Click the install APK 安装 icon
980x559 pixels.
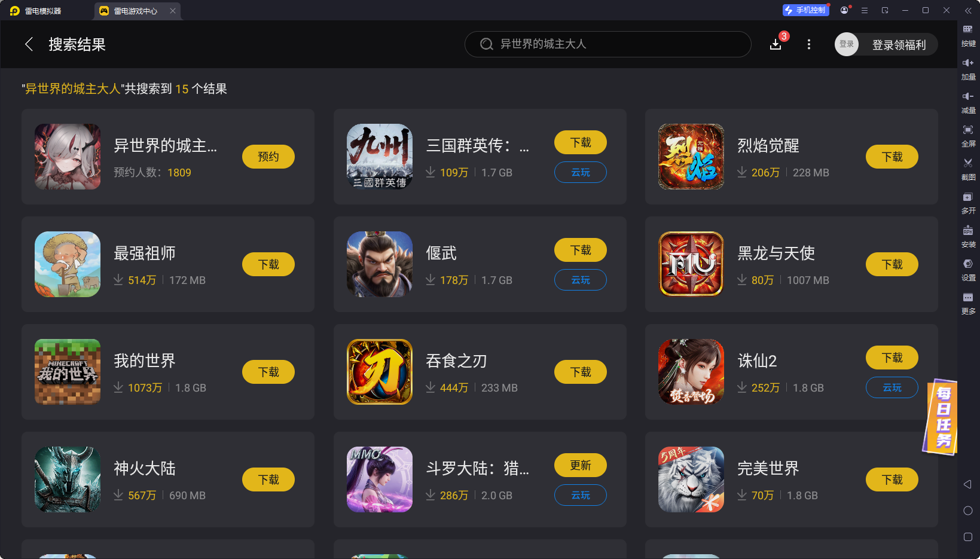coord(968,236)
